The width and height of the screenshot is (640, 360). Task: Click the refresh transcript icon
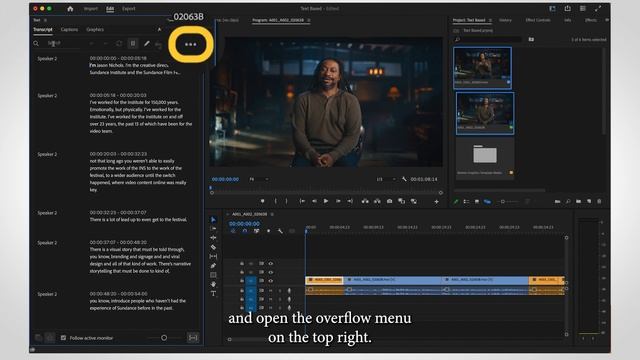coord(119,44)
